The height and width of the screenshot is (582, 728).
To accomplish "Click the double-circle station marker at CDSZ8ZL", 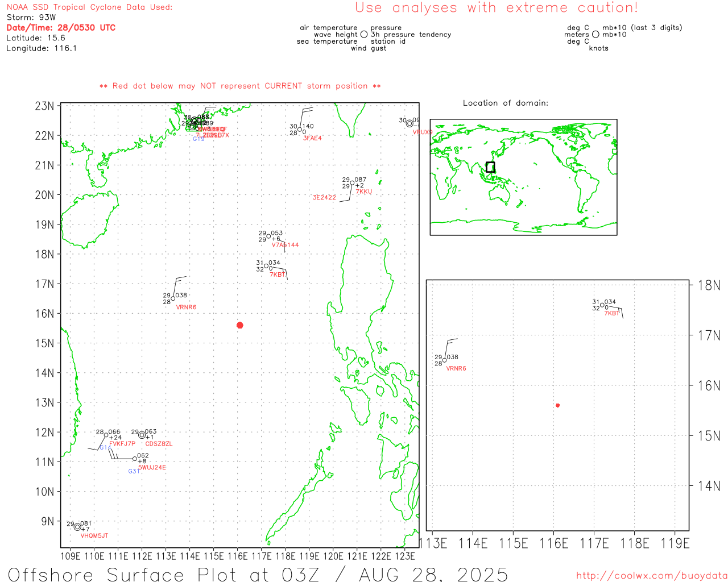I will 142,435.
